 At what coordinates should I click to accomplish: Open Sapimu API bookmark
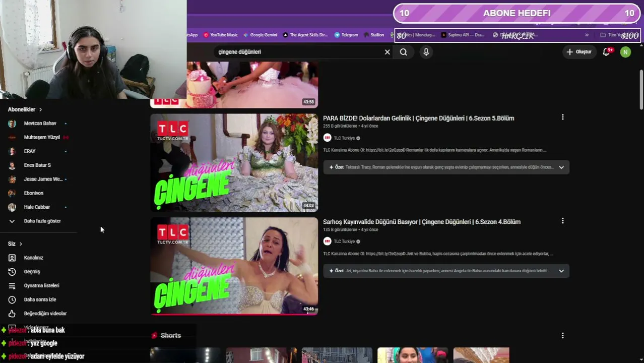(463, 35)
